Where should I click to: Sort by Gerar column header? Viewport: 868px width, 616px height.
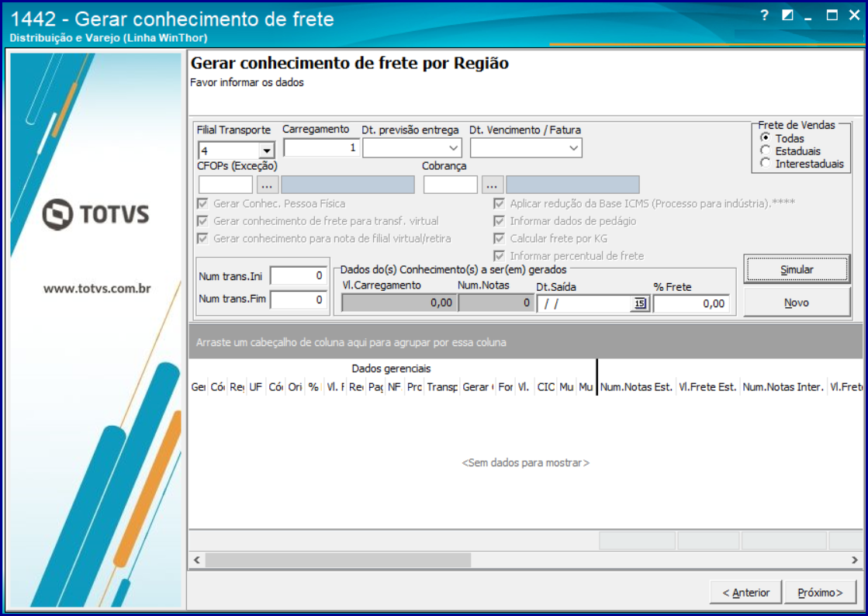tap(477, 387)
